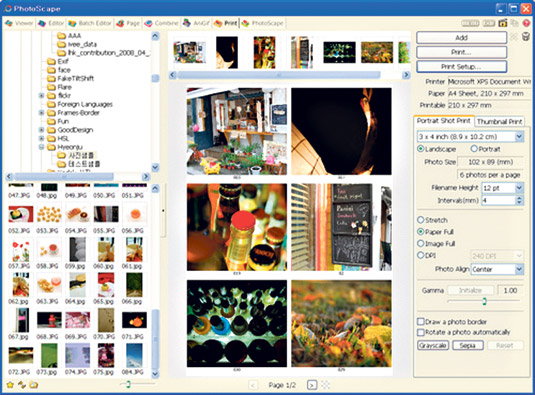Apply the Sepia button effect

tap(467, 345)
